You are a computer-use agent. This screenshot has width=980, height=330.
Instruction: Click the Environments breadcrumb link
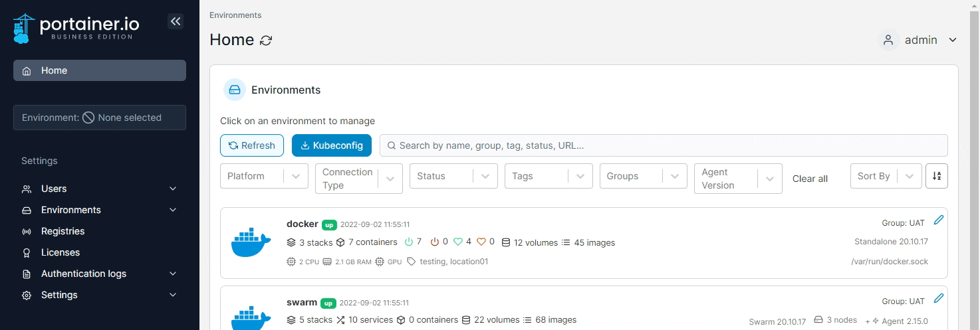pyautogui.click(x=235, y=15)
